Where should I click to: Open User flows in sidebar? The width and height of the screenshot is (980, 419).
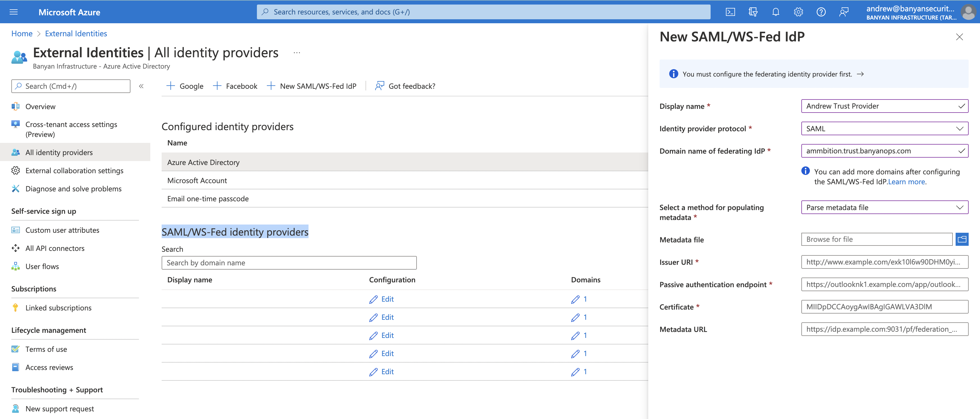click(x=42, y=266)
